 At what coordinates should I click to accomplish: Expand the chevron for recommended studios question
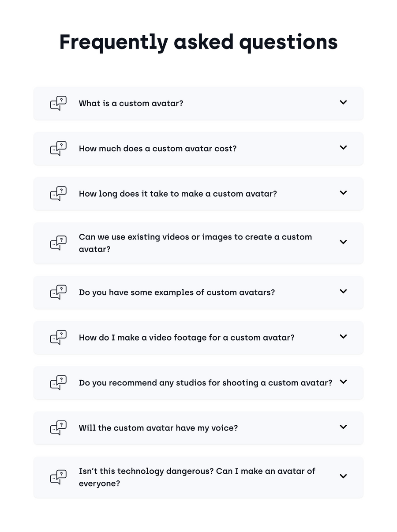pyautogui.click(x=343, y=382)
